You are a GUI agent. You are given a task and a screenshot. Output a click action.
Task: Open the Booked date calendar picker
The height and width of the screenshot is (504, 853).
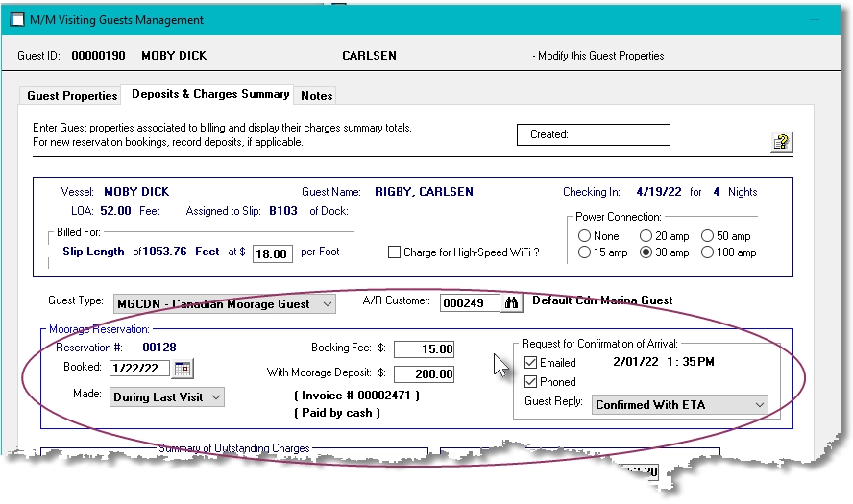click(183, 369)
